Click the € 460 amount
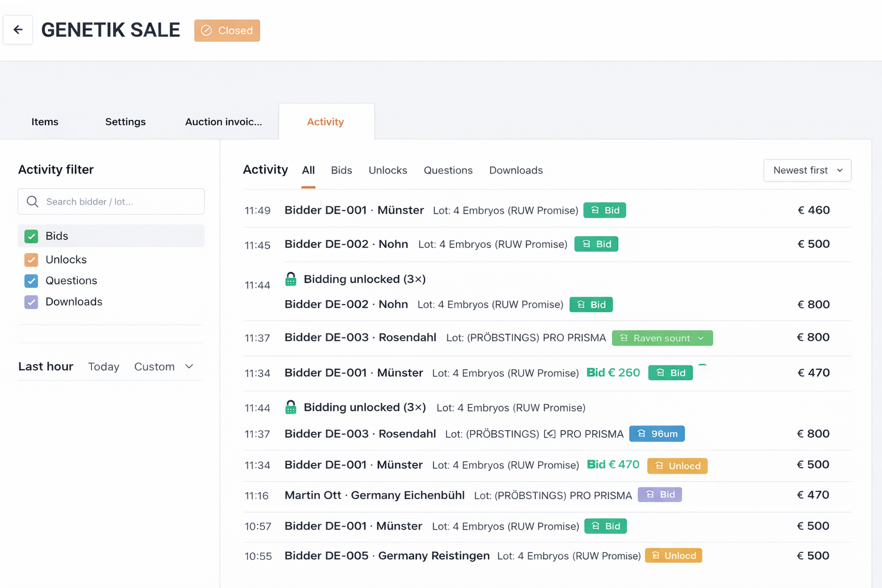 point(814,210)
